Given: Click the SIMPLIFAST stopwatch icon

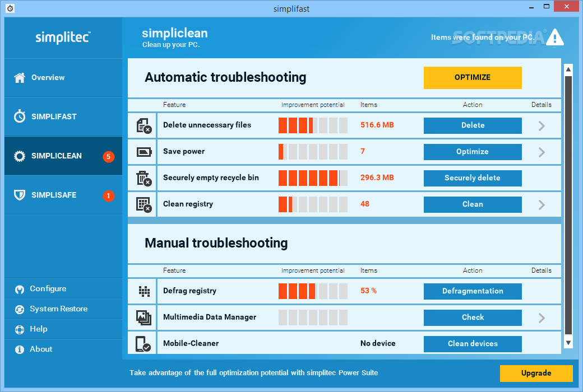Looking at the screenshot, I should [20, 116].
